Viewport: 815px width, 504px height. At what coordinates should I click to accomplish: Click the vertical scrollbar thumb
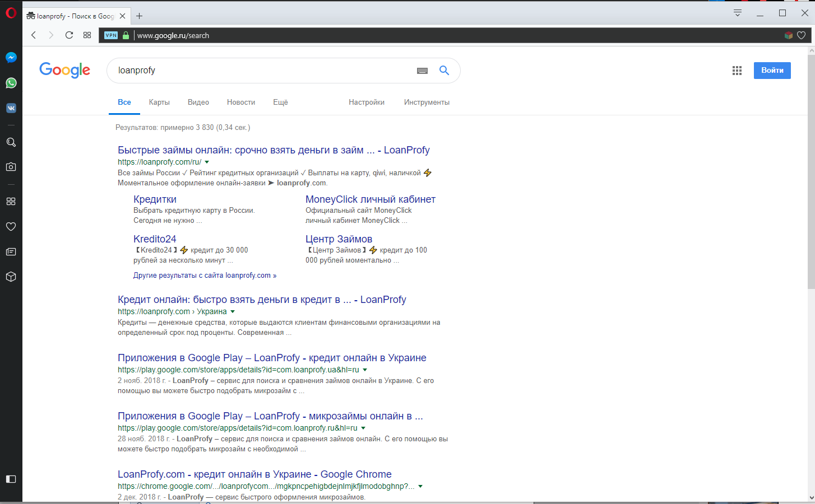pos(811,171)
